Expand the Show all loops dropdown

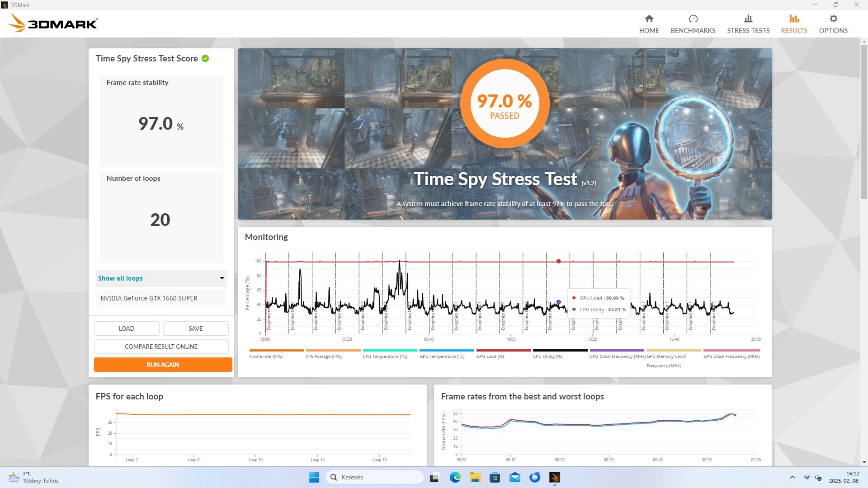pyautogui.click(x=161, y=278)
